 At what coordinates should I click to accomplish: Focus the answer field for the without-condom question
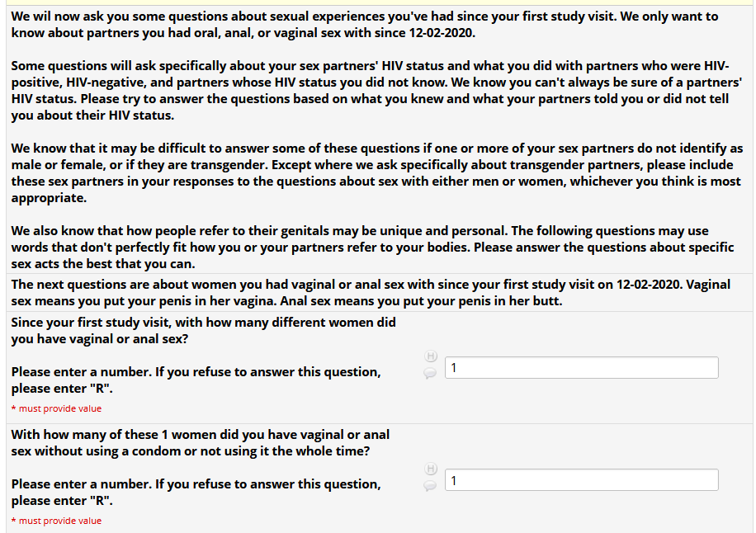[581, 480]
